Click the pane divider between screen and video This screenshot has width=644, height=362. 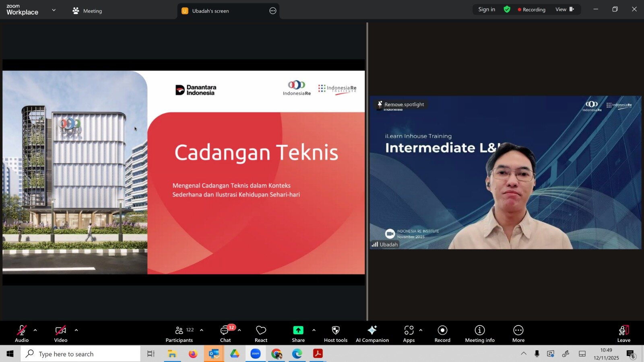(x=367, y=171)
